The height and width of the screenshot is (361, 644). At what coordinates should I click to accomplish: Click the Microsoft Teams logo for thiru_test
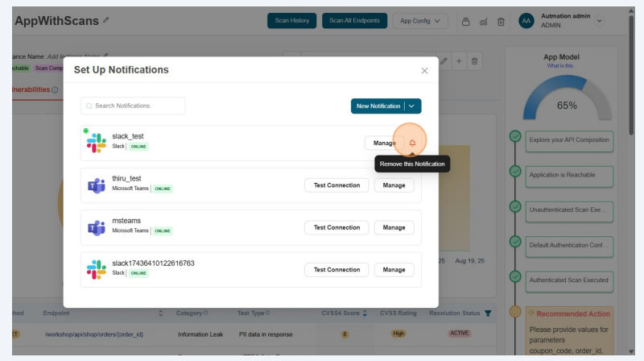pyautogui.click(x=97, y=185)
